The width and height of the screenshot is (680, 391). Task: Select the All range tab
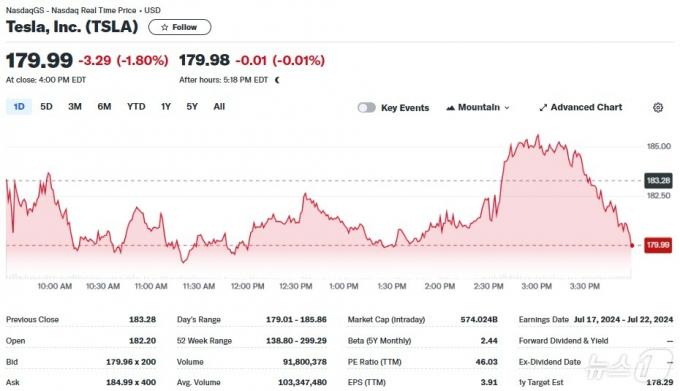[x=219, y=107]
